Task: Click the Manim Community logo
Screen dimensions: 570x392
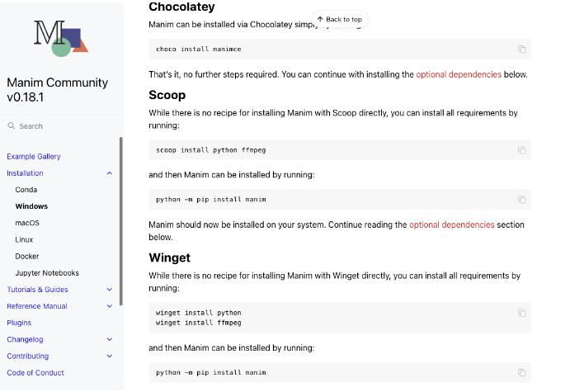Action: pos(61,38)
